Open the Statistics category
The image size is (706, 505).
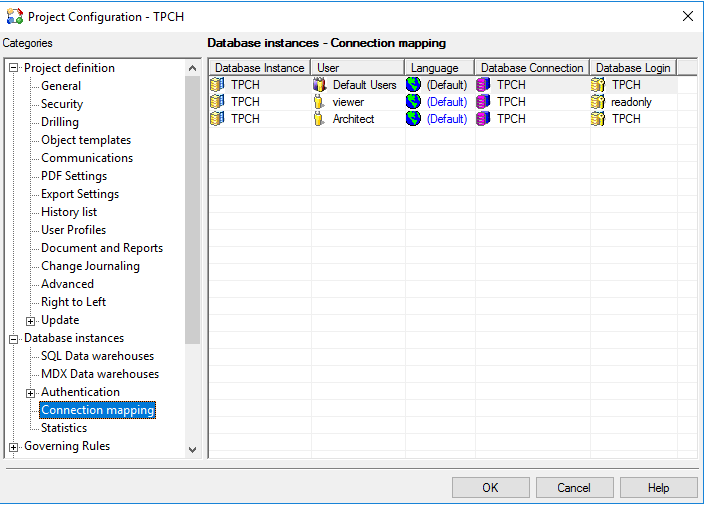[64, 428]
